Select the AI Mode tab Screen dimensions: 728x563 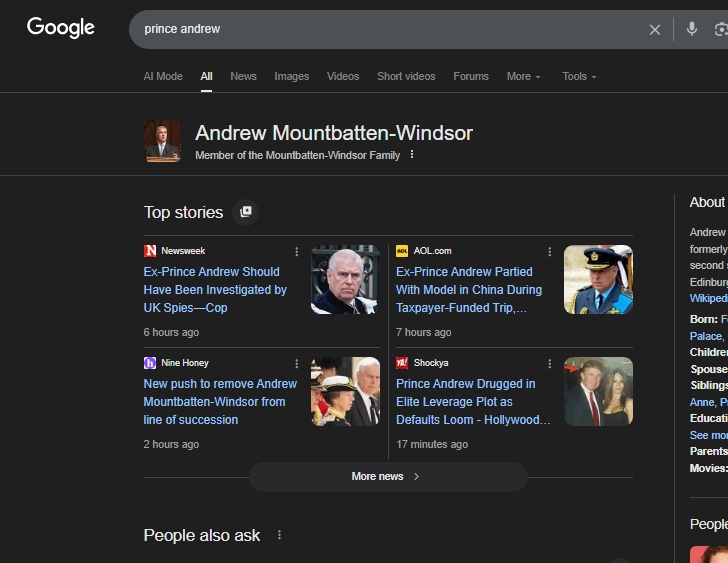[163, 76]
